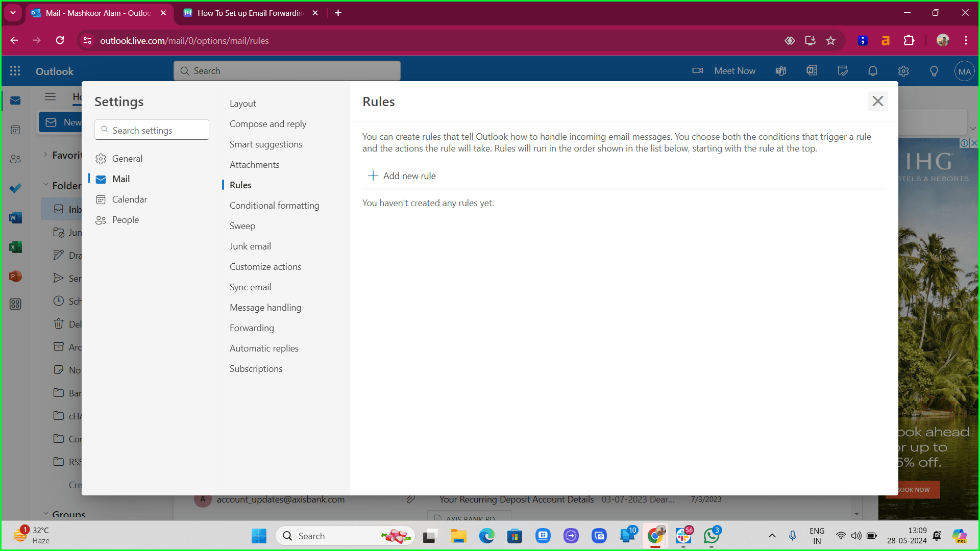Viewport: 980px width, 551px height.
Task: Open the browser tab search dropdown
Action: (13, 13)
